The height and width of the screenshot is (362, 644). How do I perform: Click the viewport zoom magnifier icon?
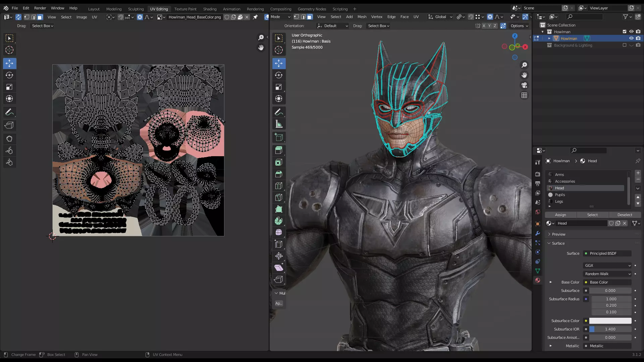524,65
